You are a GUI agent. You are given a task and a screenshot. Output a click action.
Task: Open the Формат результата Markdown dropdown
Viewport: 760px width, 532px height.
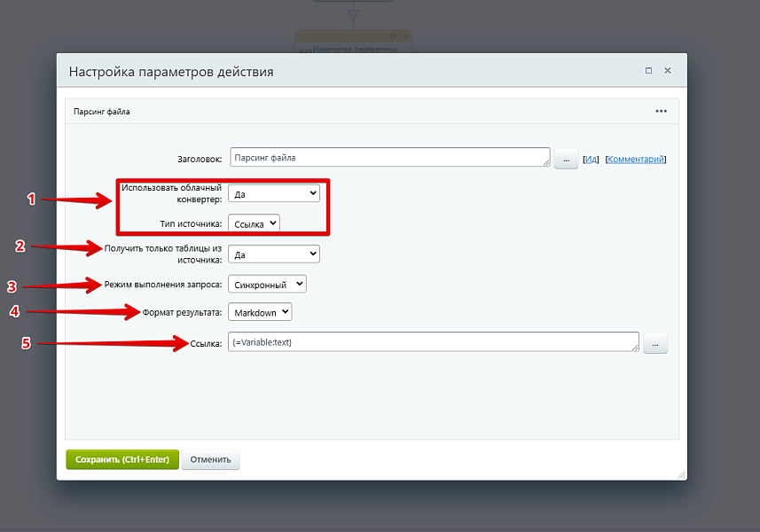pos(260,312)
